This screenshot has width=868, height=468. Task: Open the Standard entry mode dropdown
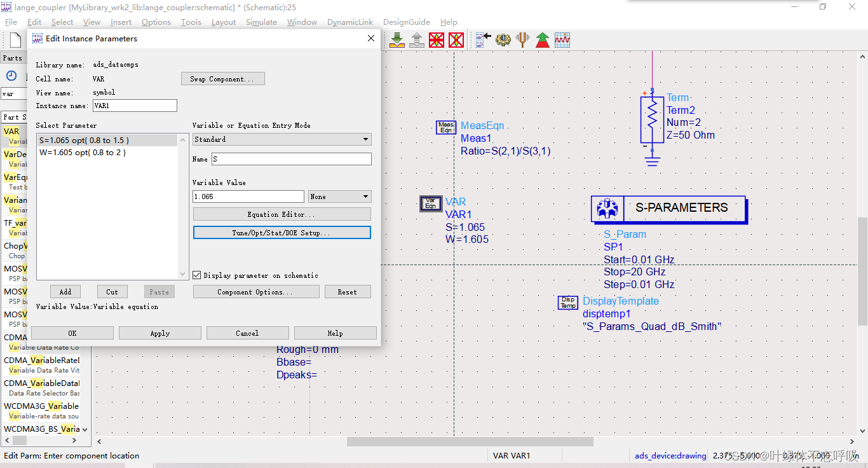(x=281, y=139)
